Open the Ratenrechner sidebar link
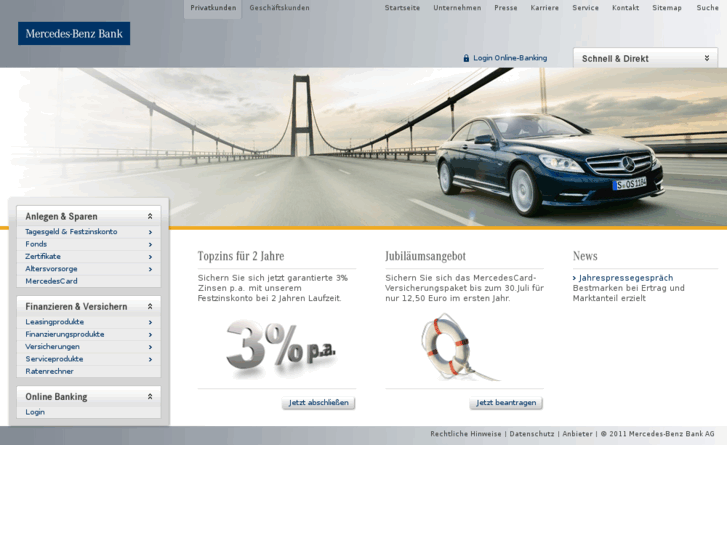The height and width of the screenshot is (545, 727). tap(49, 371)
